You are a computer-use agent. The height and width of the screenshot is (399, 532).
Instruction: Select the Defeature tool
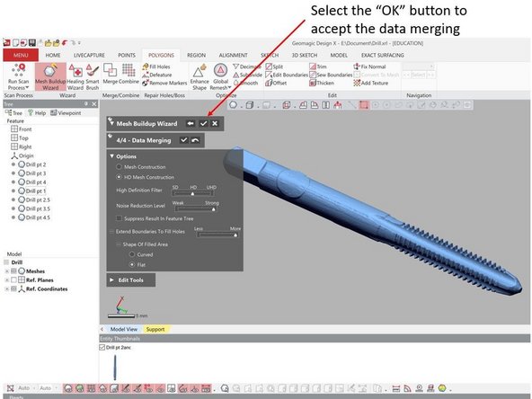pyautogui.click(x=157, y=75)
